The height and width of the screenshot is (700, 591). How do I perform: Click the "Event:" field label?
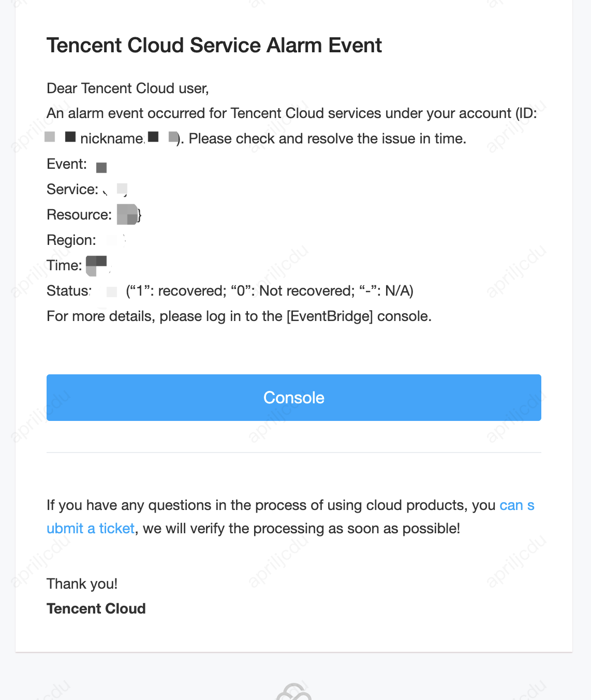[67, 164]
